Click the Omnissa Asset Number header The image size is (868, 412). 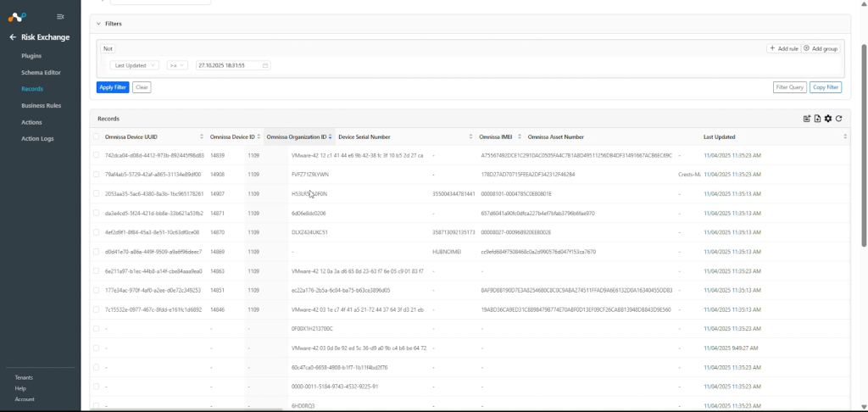[x=556, y=136]
